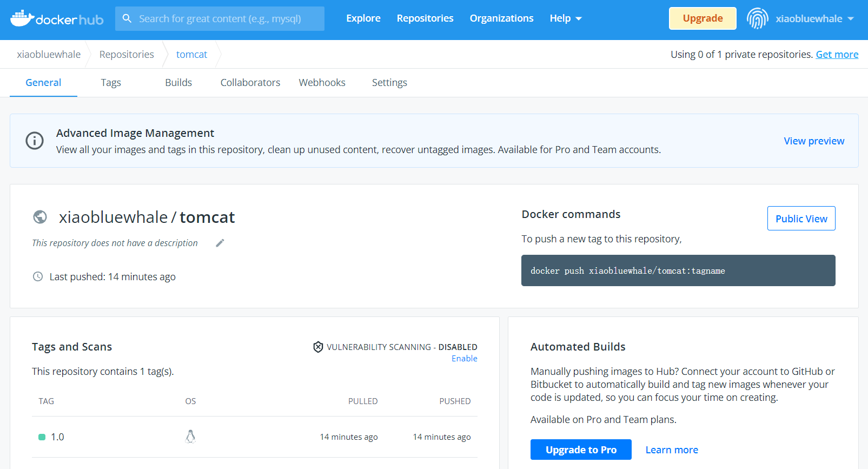Viewport: 868px width, 469px height.
Task: Open tag 1.0 in the tags table
Action: tap(57, 437)
